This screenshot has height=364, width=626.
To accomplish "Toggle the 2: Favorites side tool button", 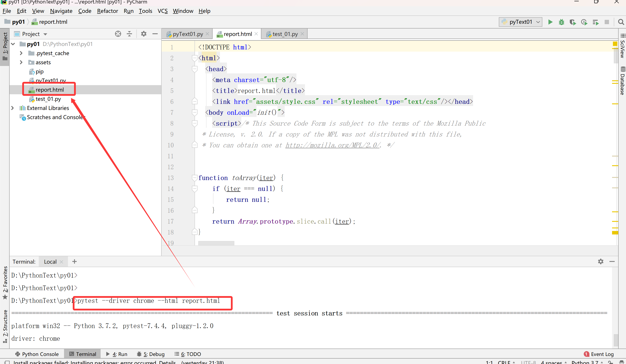I will click(x=5, y=283).
